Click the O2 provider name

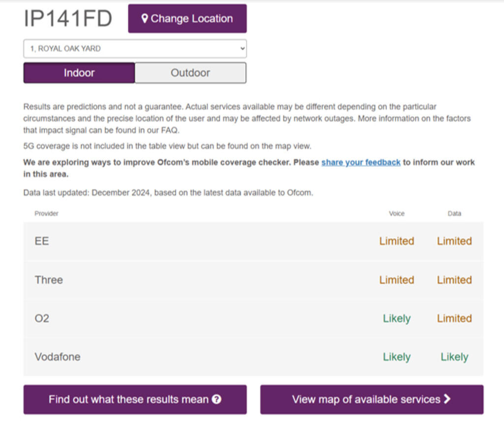[x=42, y=318]
